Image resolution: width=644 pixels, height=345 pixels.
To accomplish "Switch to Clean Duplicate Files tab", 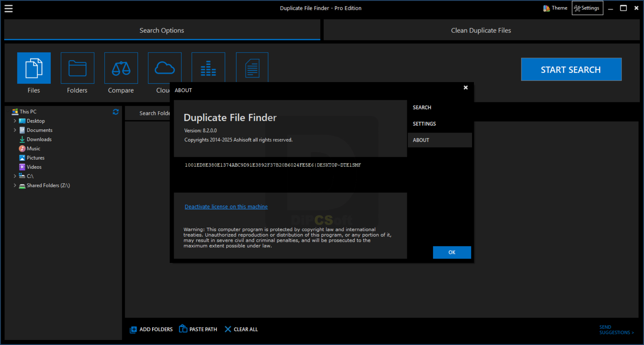I will (x=481, y=30).
